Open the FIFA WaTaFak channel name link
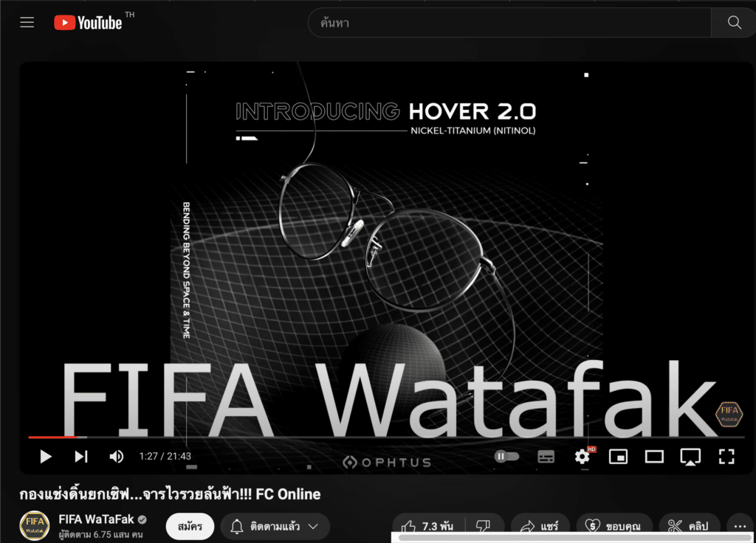The image size is (756, 543). (x=96, y=519)
